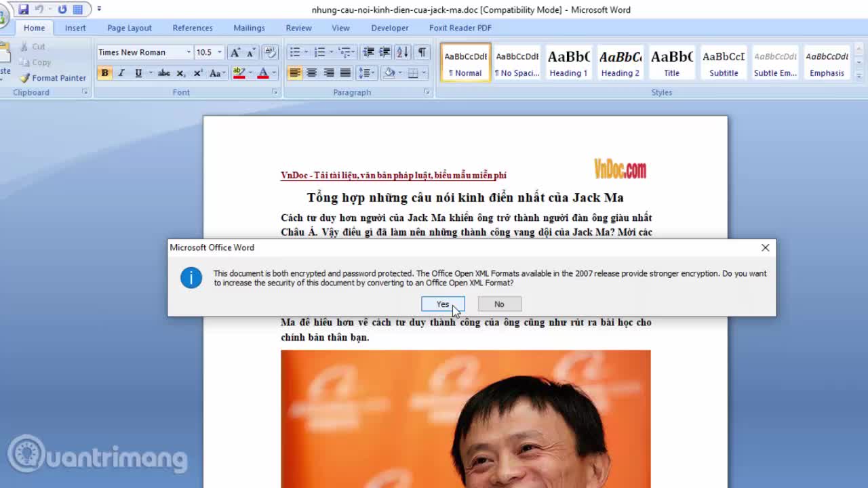Open the font color dropdown arrow
Screen dimensions: 868x488
274,73
